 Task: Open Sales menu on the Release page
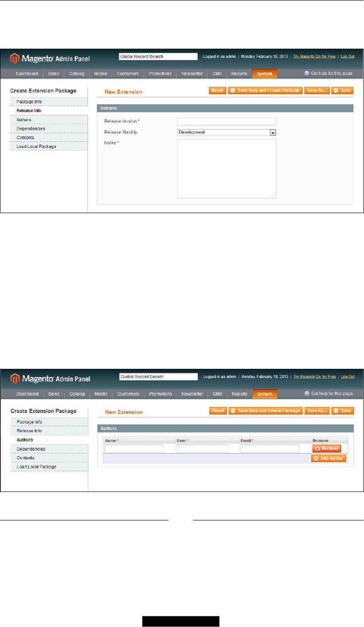click(x=54, y=73)
